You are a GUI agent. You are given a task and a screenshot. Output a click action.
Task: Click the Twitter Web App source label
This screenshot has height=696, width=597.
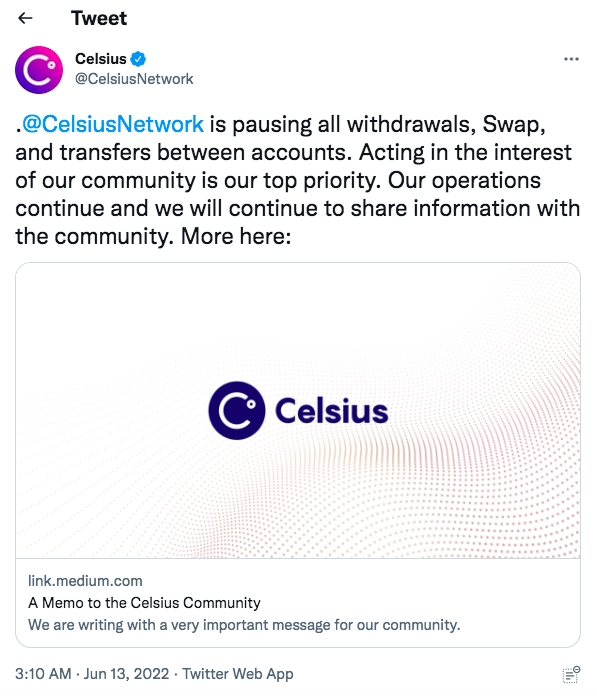coord(238,674)
